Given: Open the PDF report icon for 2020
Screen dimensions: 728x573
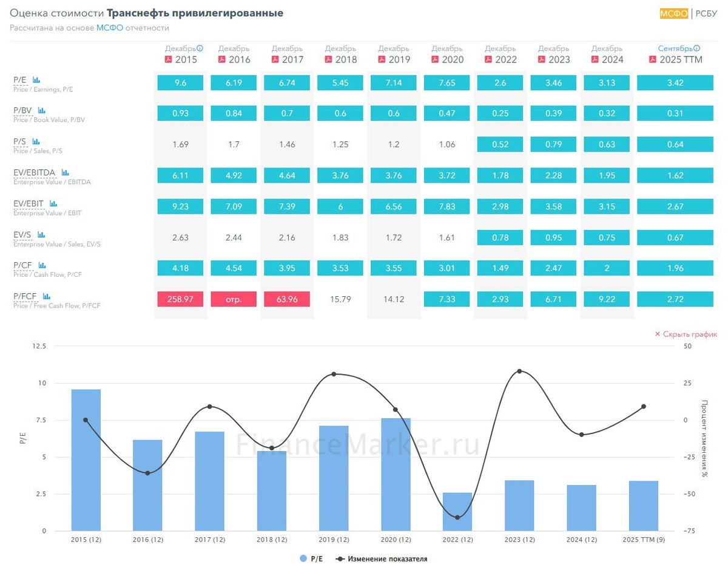Looking at the screenshot, I should click(x=435, y=59).
